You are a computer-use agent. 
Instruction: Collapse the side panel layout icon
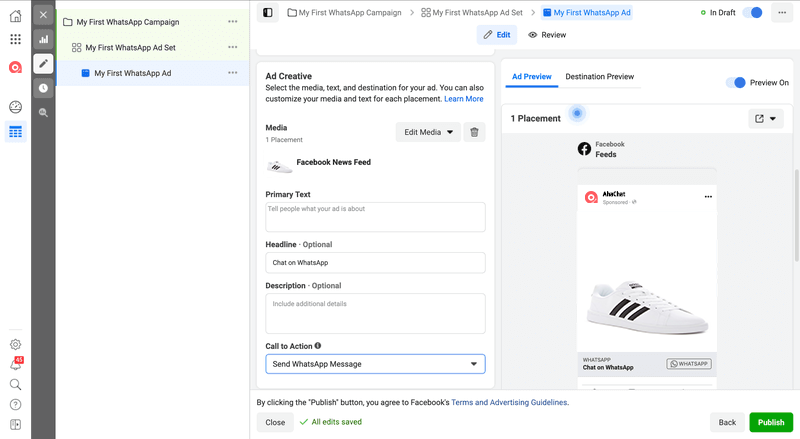coord(268,12)
